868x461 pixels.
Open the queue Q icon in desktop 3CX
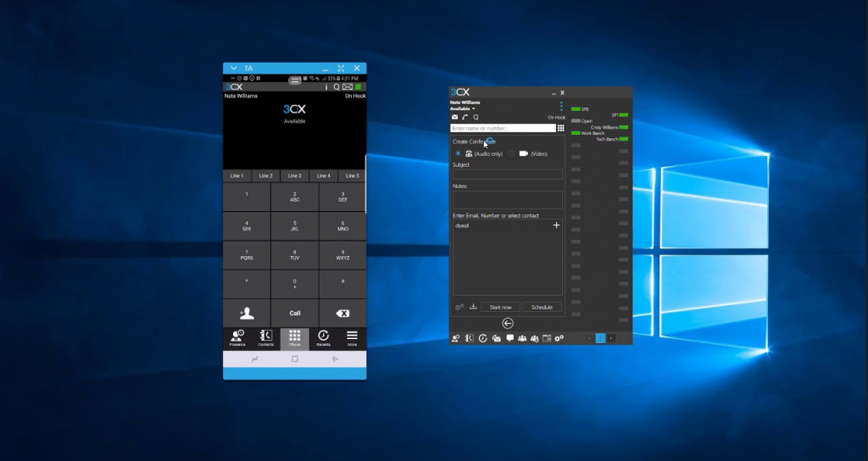pyautogui.click(x=476, y=117)
